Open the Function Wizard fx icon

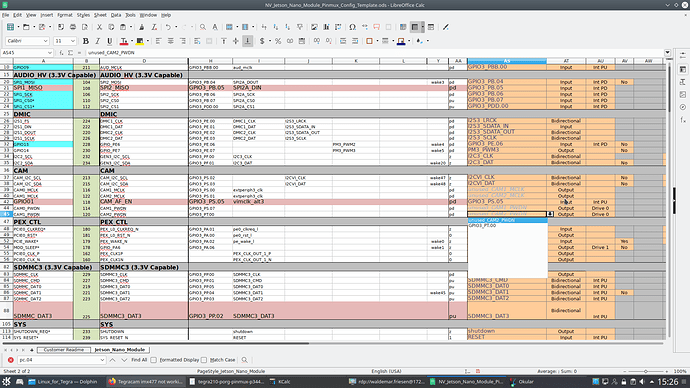pos(61,53)
